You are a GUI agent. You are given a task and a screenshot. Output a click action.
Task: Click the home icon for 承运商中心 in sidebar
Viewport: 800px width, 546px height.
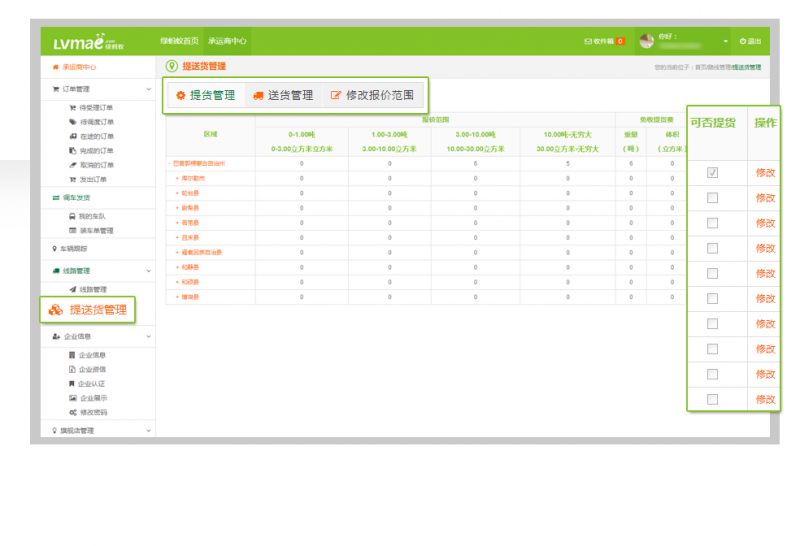(56, 67)
